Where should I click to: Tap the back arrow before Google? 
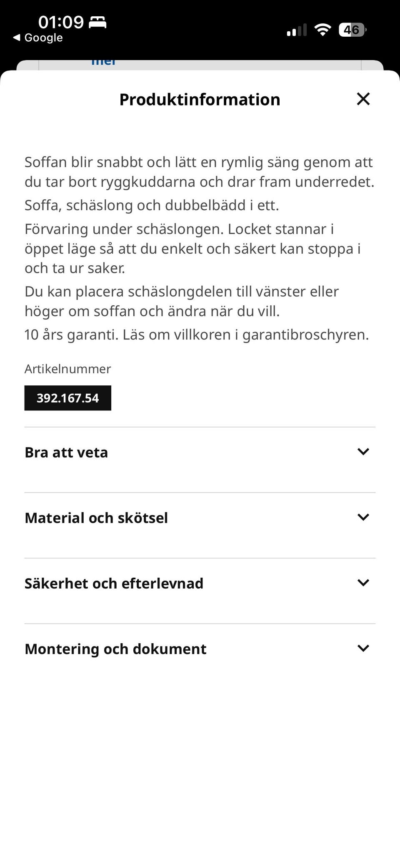17,38
